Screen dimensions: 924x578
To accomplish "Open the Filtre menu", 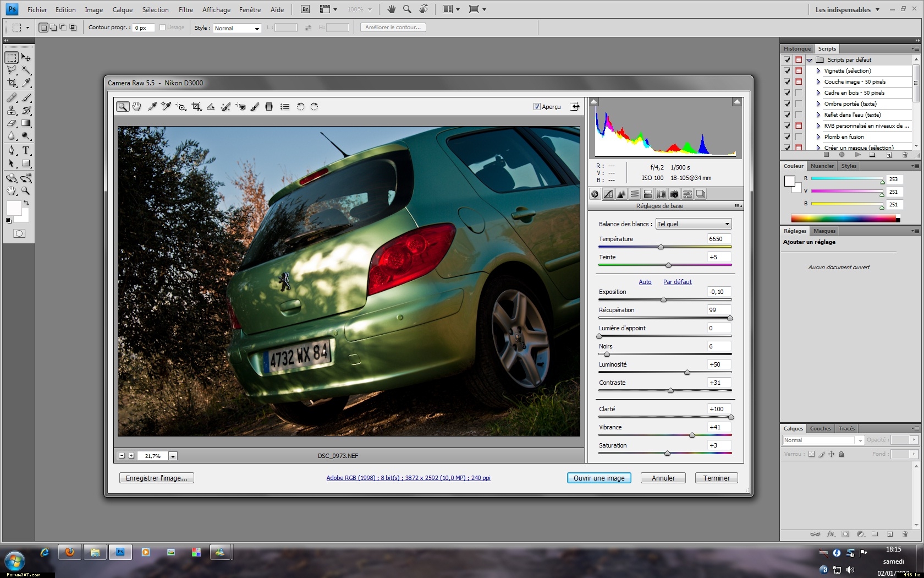I will click(x=185, y=9).
